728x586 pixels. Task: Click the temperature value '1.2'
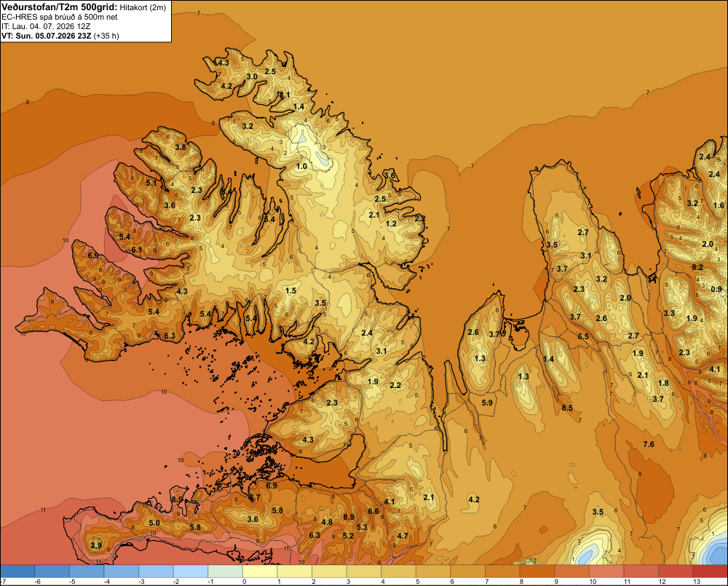pyautogui.click(x=392, y=223)
